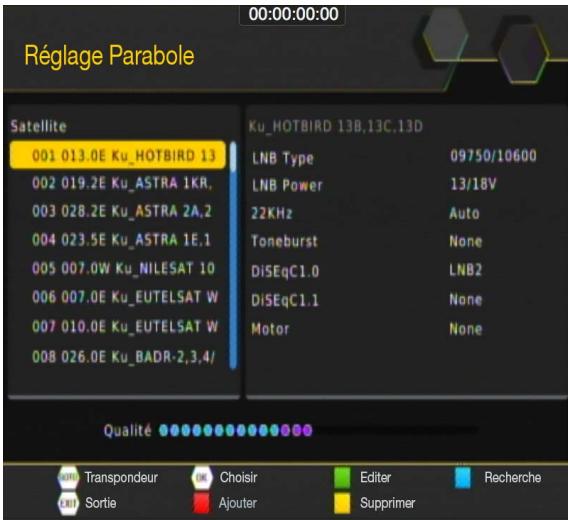Click the EXIT Sortie hexagon icon
568x520 pixels.
68,503
